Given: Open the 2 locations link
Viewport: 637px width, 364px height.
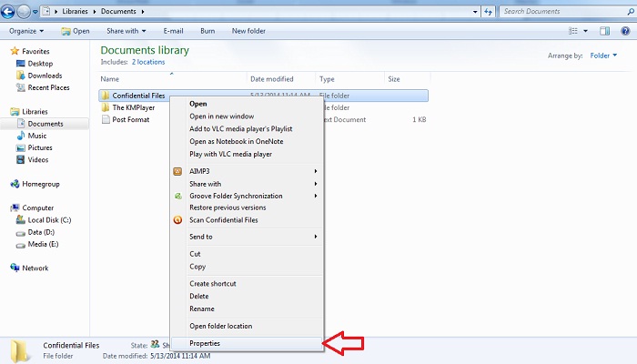Looking at the screenshot, I should (148, 62).
